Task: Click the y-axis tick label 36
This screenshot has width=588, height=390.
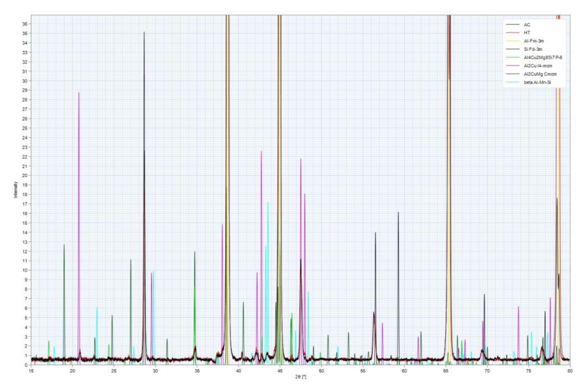Action: [25, 24]
